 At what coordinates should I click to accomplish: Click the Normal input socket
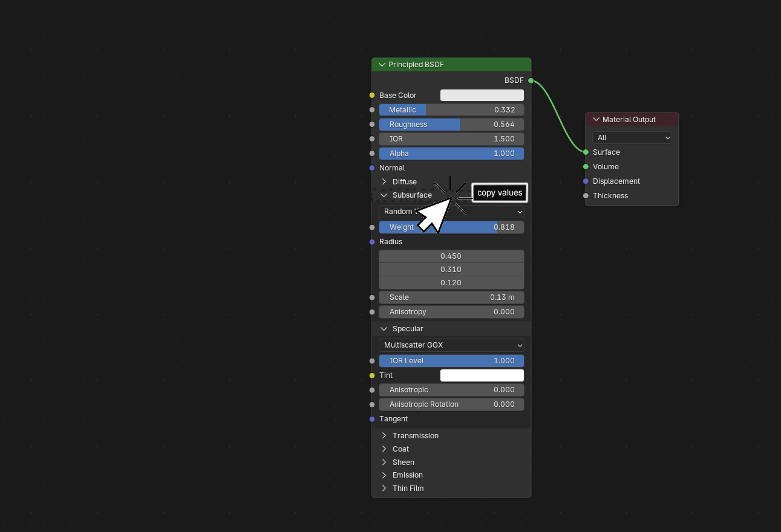372,168
